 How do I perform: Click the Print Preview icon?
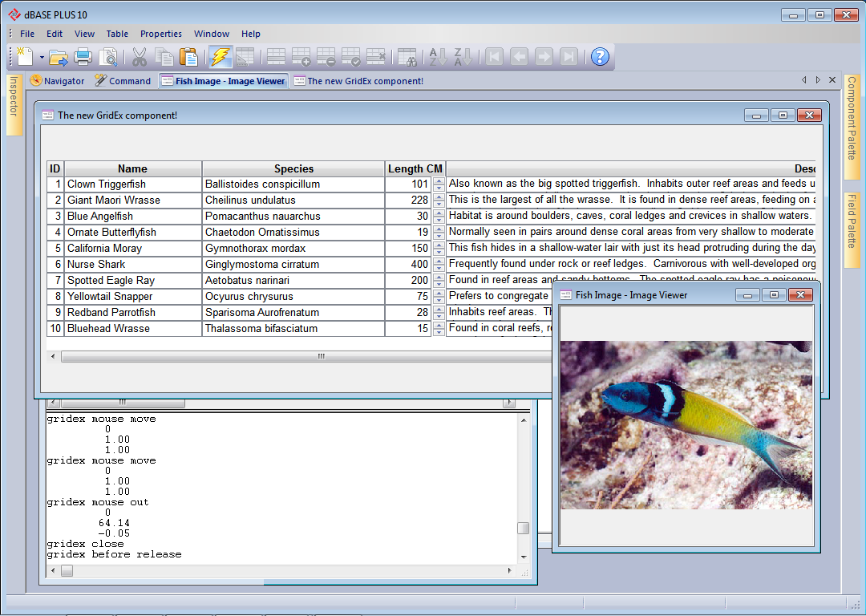pos(107,56)
